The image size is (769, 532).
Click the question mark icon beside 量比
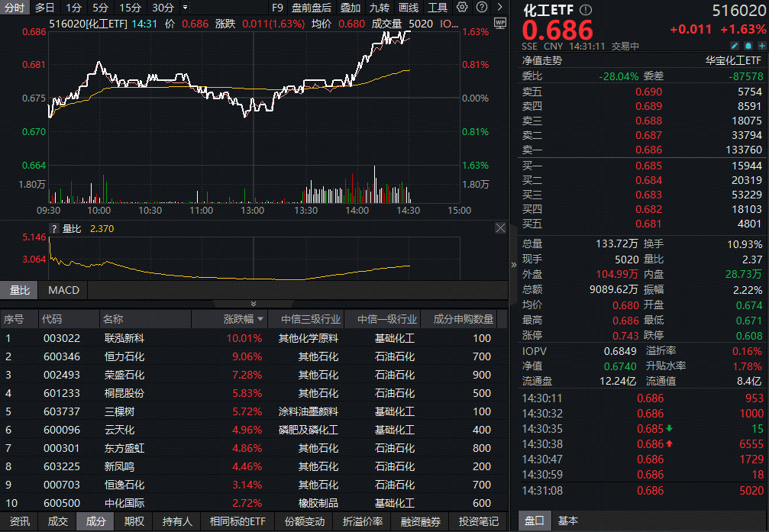[53, 227]
